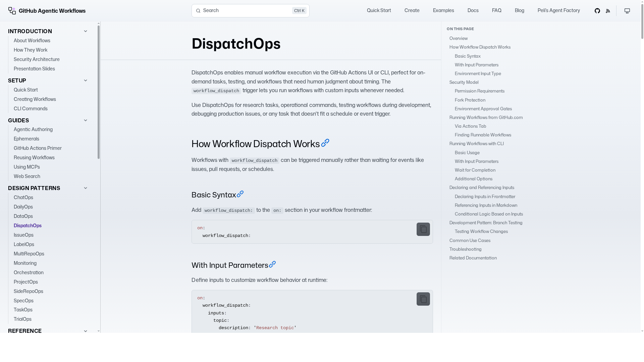Open the GitHub repository icon in header
Viewport: 644px width, 362px height.
click(x=597, y=11)
